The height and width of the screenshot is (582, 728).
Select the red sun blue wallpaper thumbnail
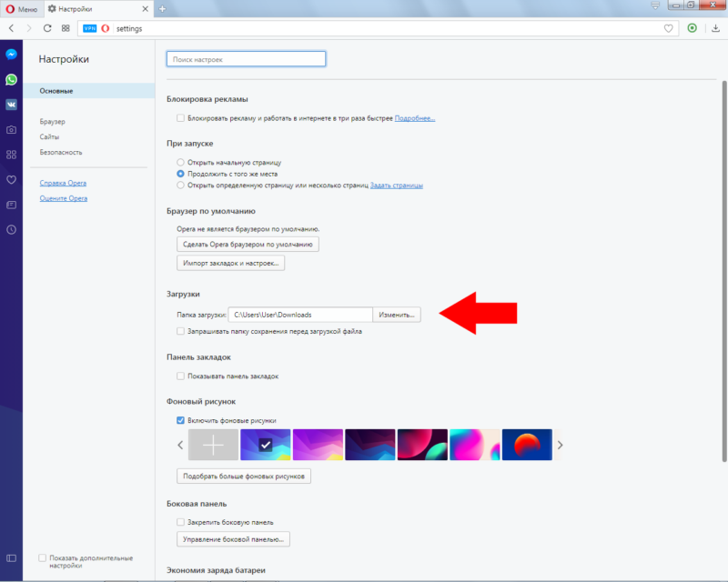pos(527,445)
